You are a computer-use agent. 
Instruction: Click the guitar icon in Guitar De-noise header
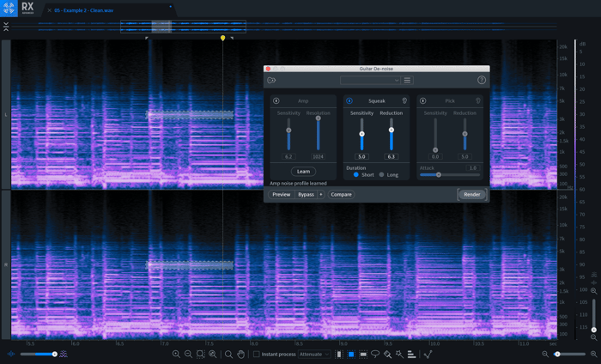pos(271,80)
